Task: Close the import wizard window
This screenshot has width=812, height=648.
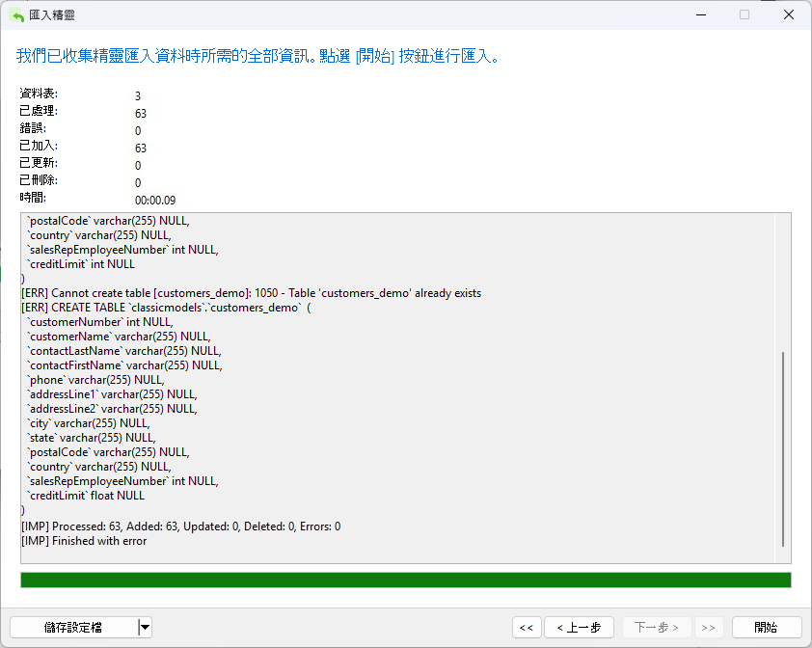Action: [x=788, y=15]
